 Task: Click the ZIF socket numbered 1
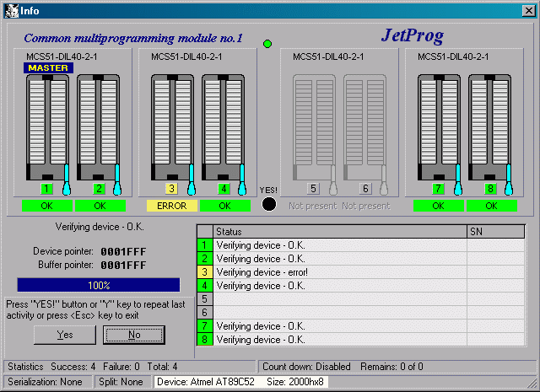pyautogui.click(x=46, y=126)
